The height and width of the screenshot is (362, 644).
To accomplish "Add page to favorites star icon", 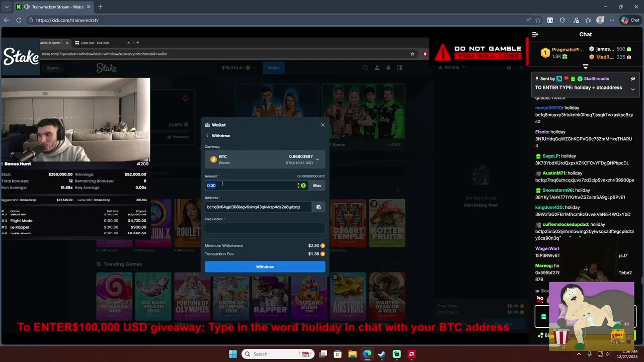I will pyautogui.click(x=538, y=20).
